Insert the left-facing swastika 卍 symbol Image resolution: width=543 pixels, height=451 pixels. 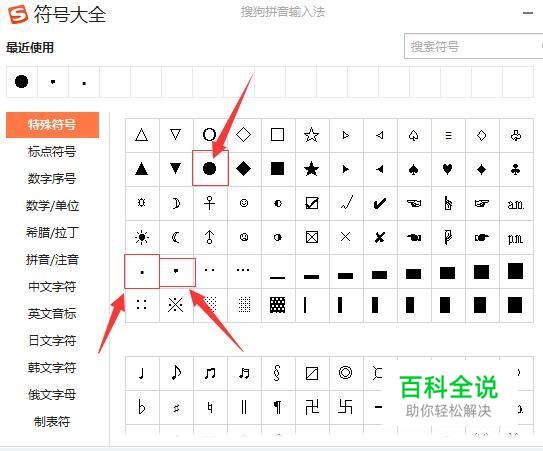311,407
